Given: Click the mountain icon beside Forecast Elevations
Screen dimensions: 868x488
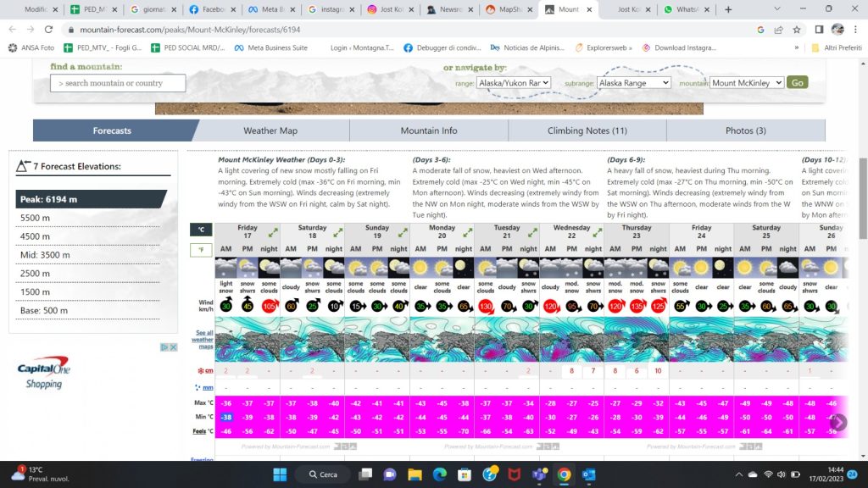Looking at the screenshot, I should [x=21, y=167].
